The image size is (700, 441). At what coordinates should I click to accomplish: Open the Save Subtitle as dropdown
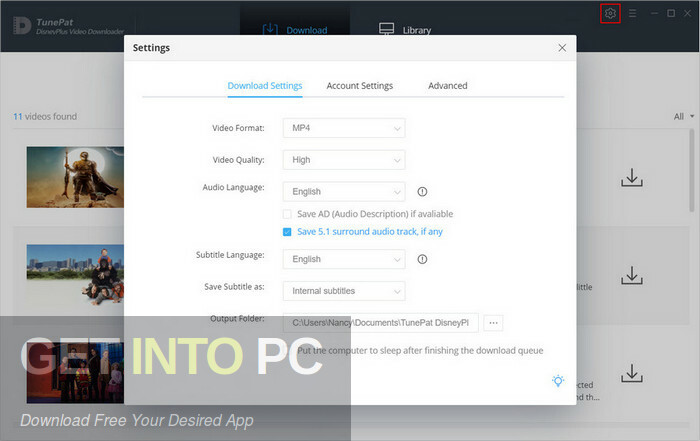[x=344, y=291]
